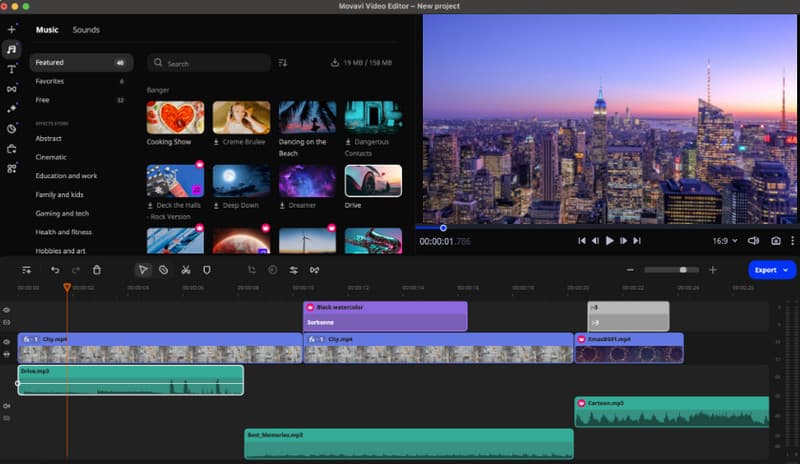Hide the main video track with eye icon
Screen dimensions: 800x464
[8, 342]
